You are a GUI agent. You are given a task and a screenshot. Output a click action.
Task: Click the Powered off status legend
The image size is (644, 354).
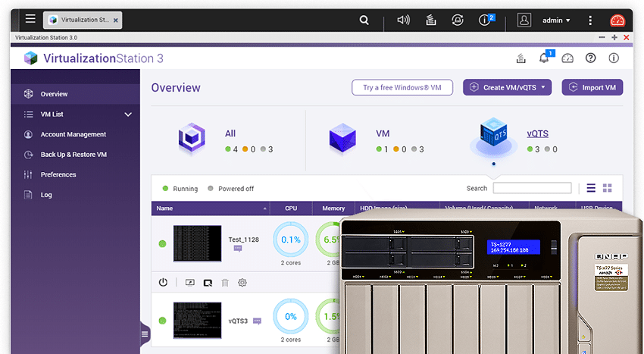point(231,189)
